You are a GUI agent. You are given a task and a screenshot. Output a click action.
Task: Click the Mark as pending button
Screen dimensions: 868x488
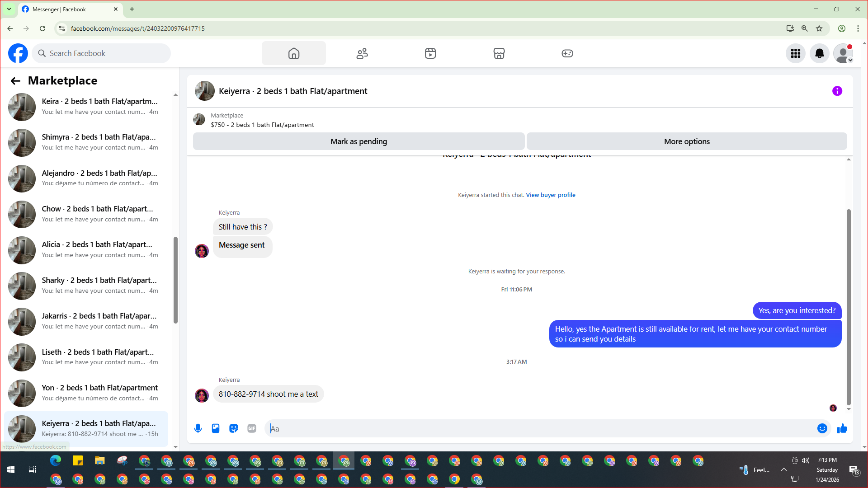click(359, 141)
